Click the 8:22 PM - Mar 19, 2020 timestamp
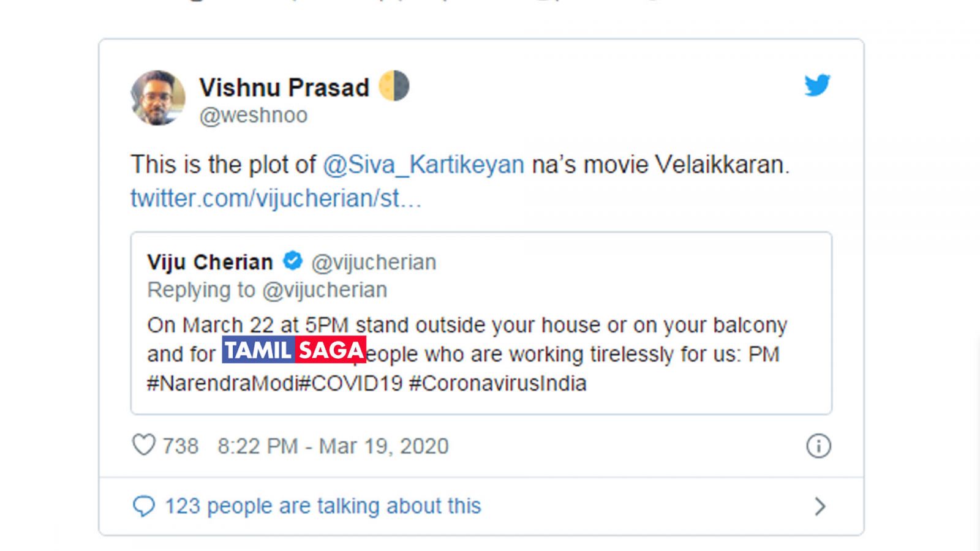Viewport: 980px width, 551px height. [333, 446]
